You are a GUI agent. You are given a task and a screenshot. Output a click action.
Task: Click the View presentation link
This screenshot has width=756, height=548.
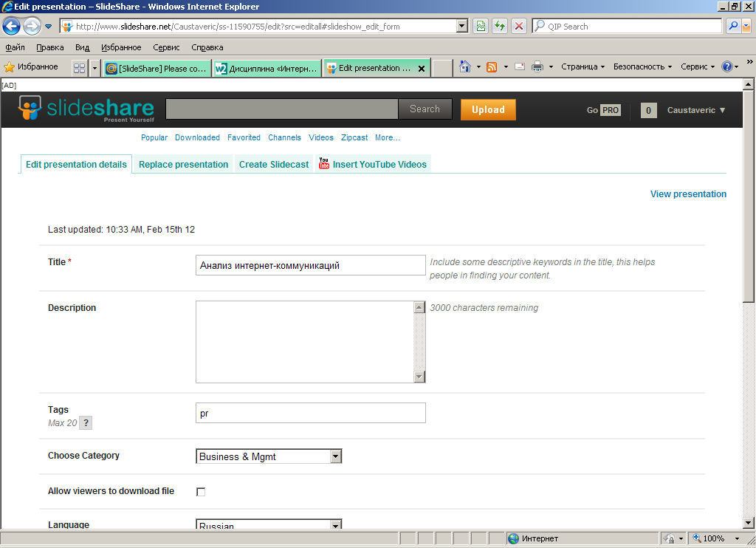688,194
